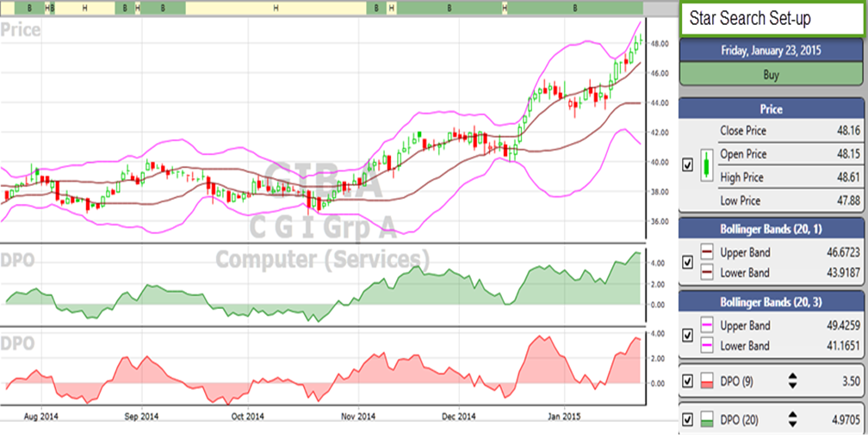
Task: Click the green candlestick icon in Price panel
Action: [706, 165]
